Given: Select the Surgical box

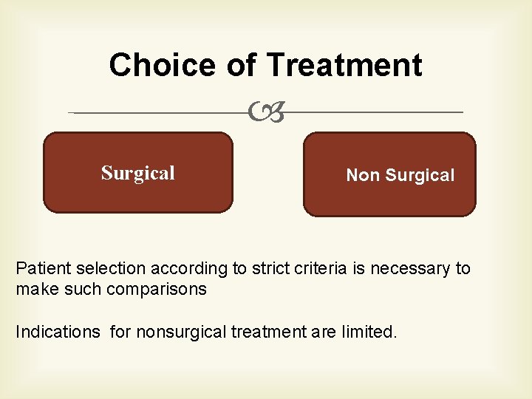Looking at the screenshot, I should point(138,173).
